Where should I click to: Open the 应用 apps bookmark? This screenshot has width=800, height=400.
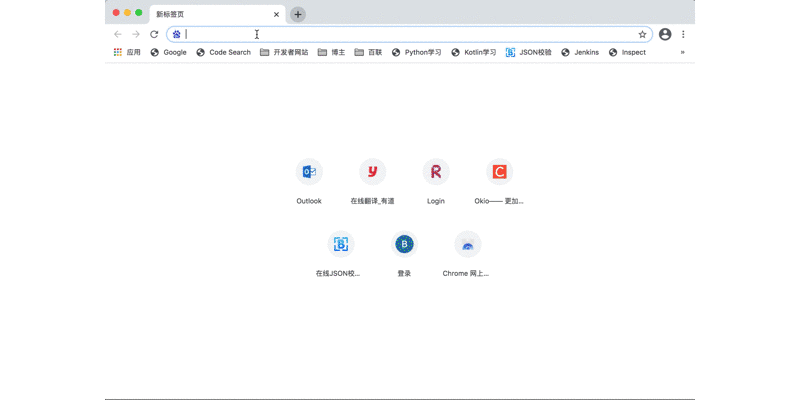click(127, 52)
